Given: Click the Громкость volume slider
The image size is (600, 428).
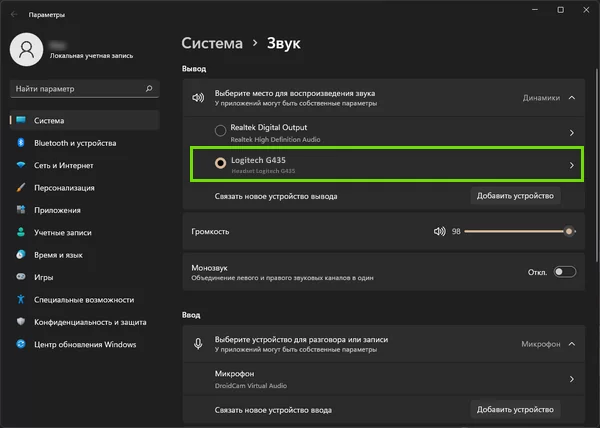Looking at the screenshot, I should click(515, 231).
